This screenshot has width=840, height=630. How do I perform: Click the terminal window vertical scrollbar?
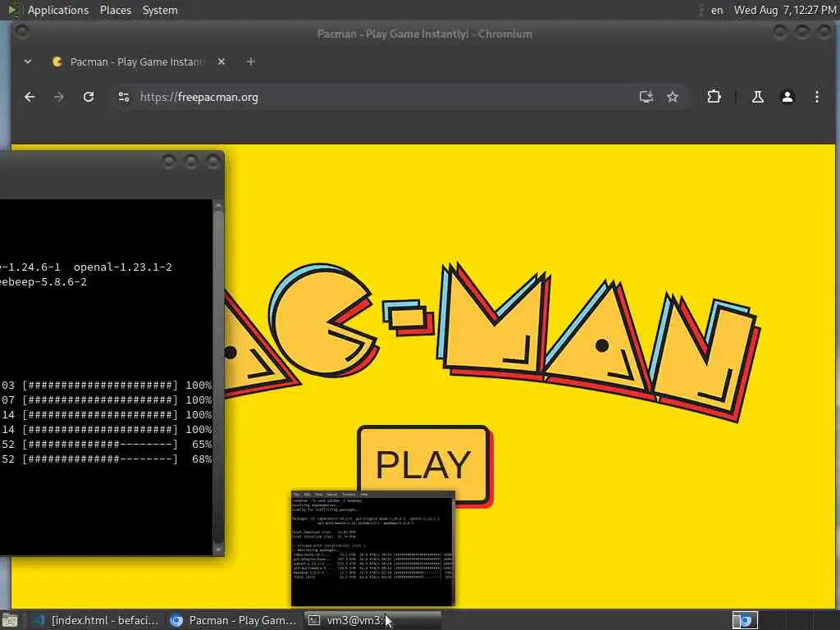pos(218,377)
